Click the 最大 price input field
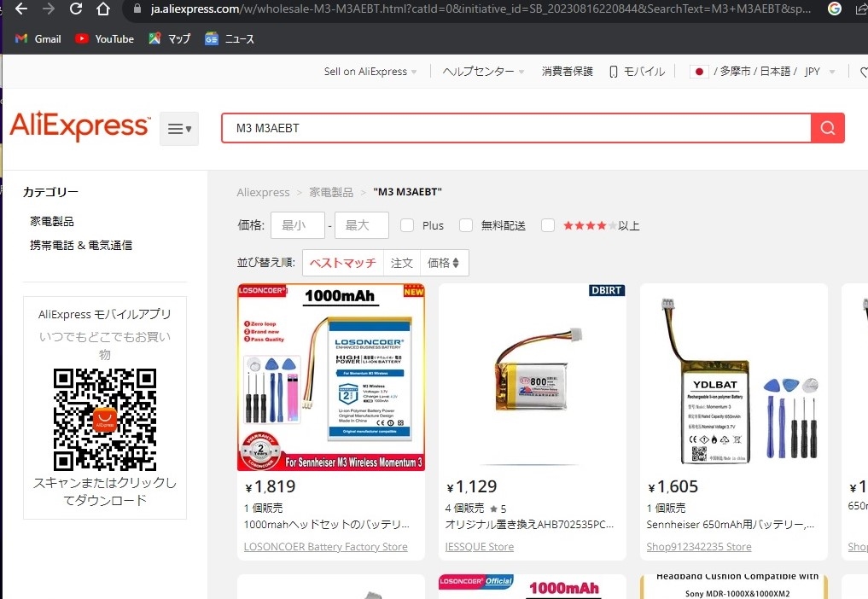Image resolution: width=868 pixels, height=599 pixels. [x=362, y=225]
